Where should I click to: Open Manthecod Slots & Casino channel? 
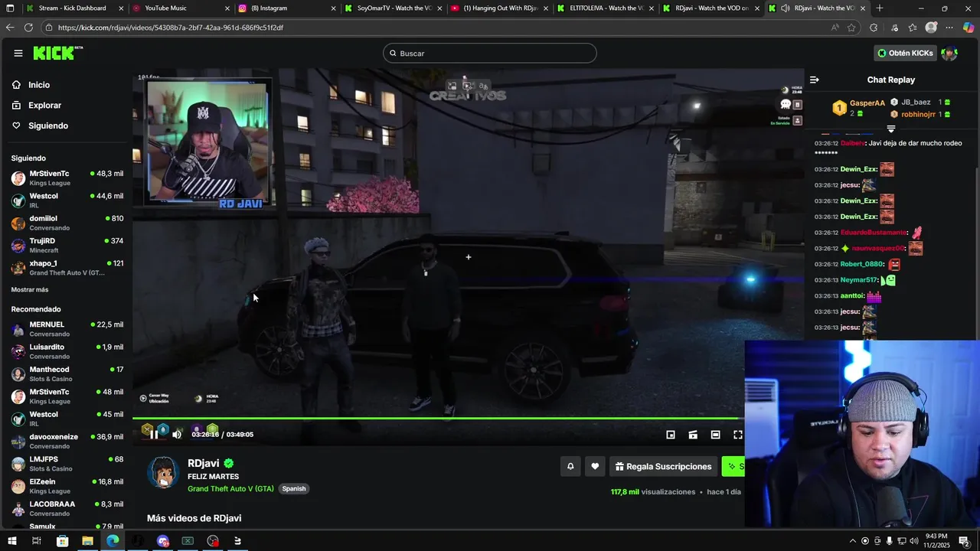point(67,373)
